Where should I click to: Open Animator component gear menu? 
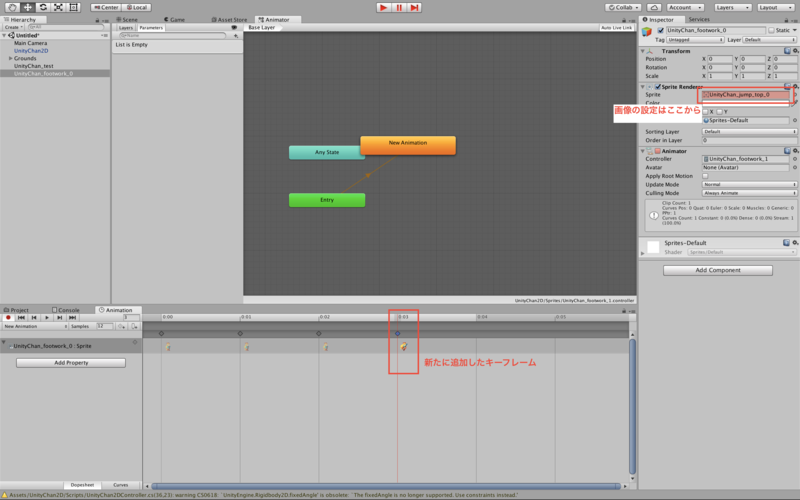tap(795, 151)
